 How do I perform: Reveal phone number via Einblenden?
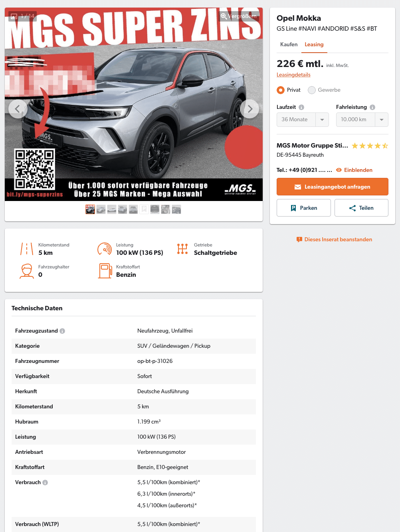point(354,170)
